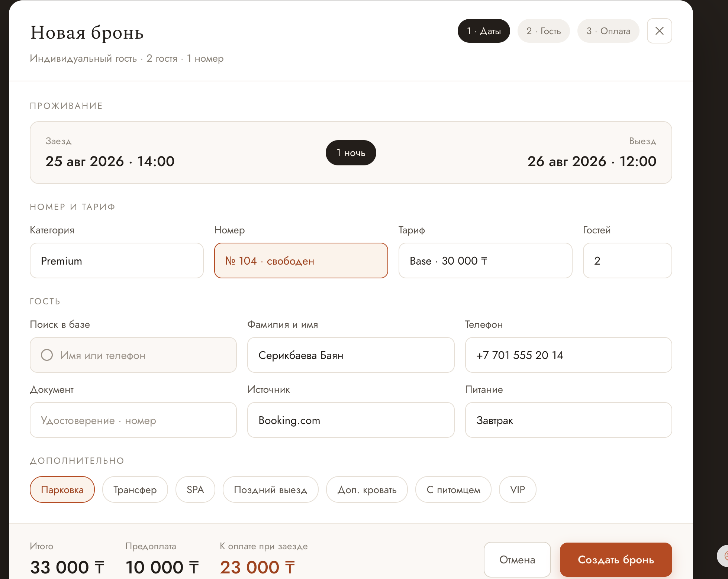Enable the Доп. кровать option

[x=367, y=489]
